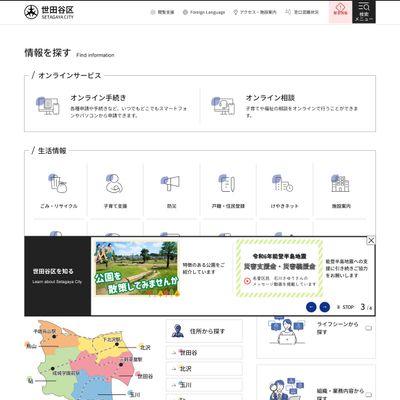
Task: Open the park stroll banner image
Action: pyautogui.click(x=137, y=269)
